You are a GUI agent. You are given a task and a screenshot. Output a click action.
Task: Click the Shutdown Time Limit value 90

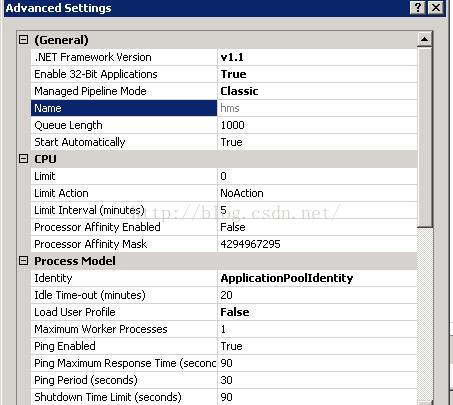[226, 397]
